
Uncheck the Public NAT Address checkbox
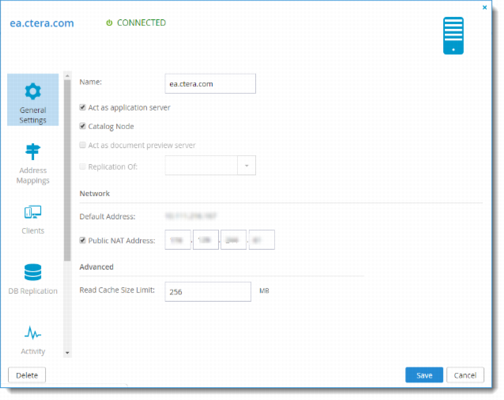tap(82, 240)
